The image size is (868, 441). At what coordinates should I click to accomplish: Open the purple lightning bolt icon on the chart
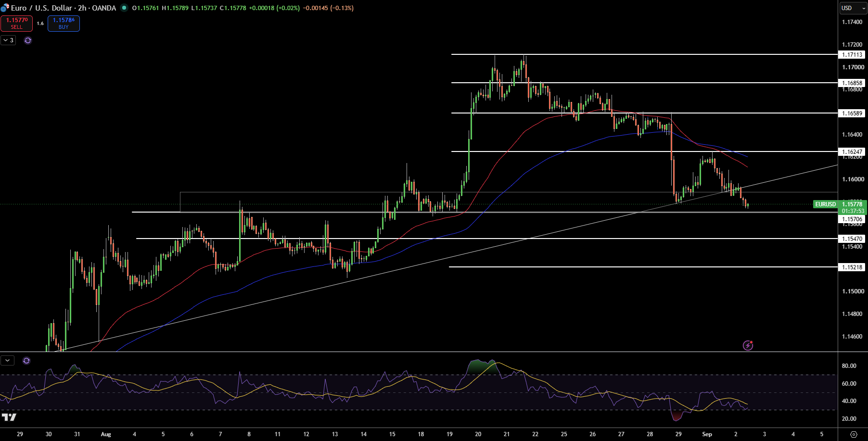[748, 345]
